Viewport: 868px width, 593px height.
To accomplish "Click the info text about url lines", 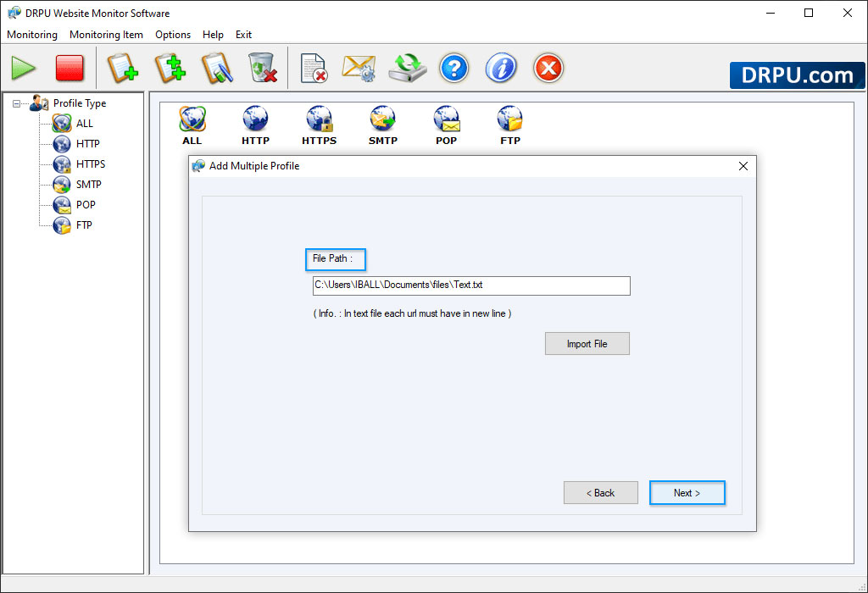I will pyautogui.click(x=413, y=313).
